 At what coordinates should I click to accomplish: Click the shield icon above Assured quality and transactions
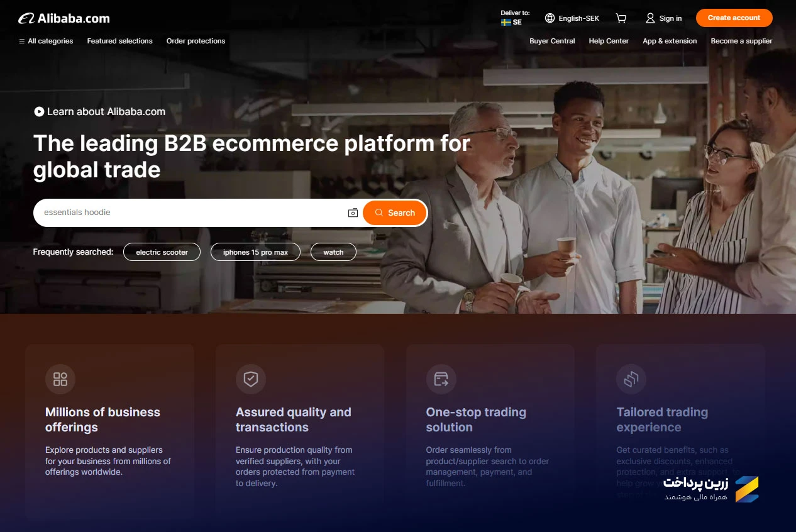click(x=251, y=379)
